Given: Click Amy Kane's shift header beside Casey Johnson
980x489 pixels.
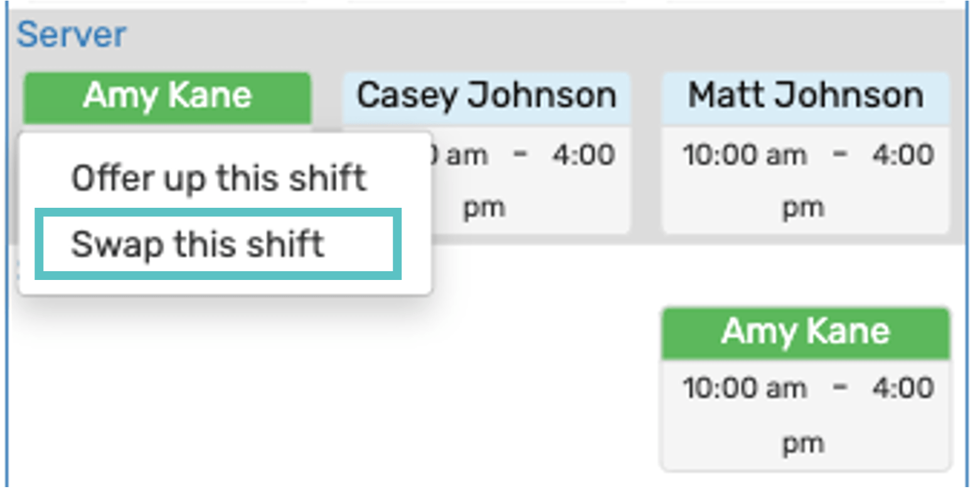Looking at the screenshot, I should tap(168, 97).
